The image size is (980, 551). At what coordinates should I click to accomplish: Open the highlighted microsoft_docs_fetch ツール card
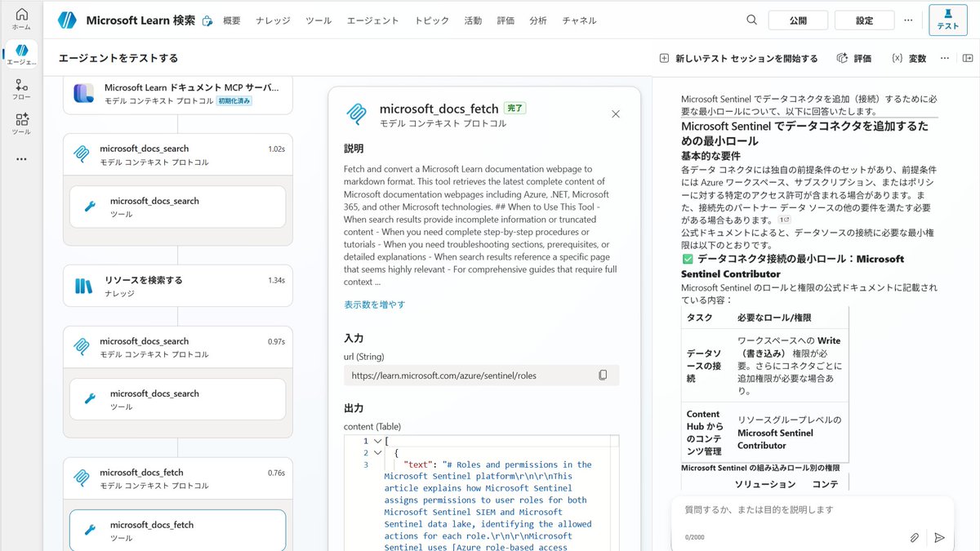(177, 531)
